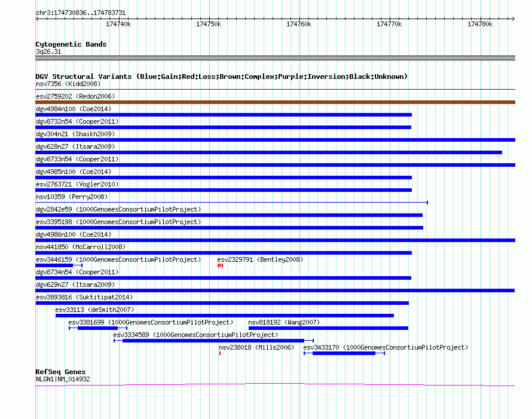Click the gray 3q26.31 cytogenetic band bar
532x419 pixels.
[x=275, y=58]
